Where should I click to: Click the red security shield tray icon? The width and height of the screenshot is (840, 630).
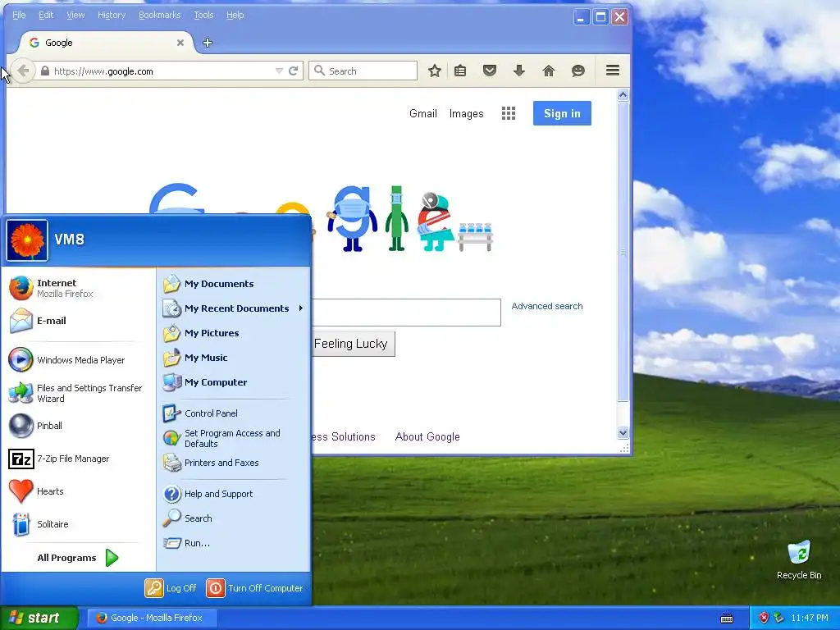pos(764,618)
